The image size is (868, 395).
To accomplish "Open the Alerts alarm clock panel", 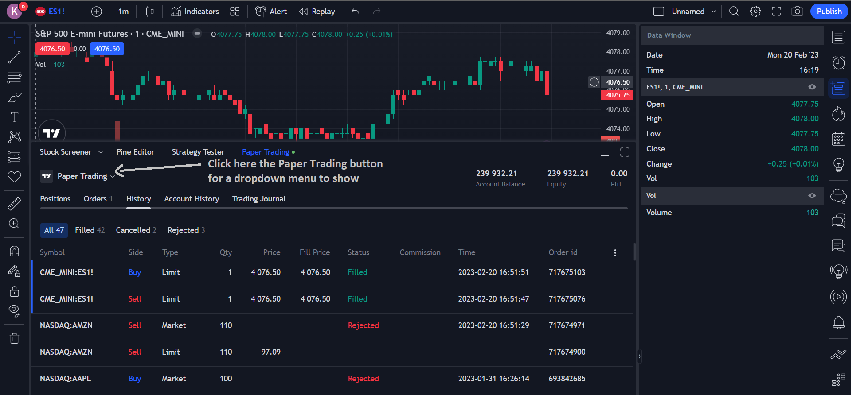I will click(x=838, y=63).
